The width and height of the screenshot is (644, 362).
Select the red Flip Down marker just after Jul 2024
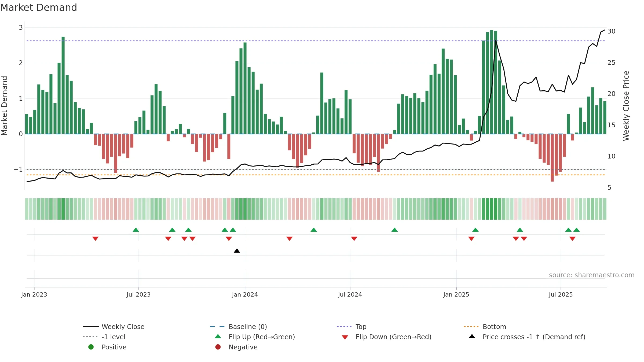pyautogui.click(x=354, y=238)
